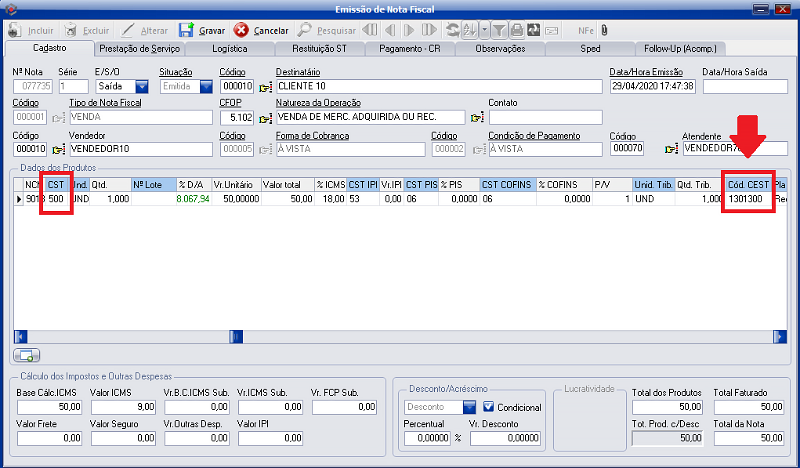
Task: Open Destinatário lookup icon beside Código
Action: pyautogui.click(x=265, y=87)
